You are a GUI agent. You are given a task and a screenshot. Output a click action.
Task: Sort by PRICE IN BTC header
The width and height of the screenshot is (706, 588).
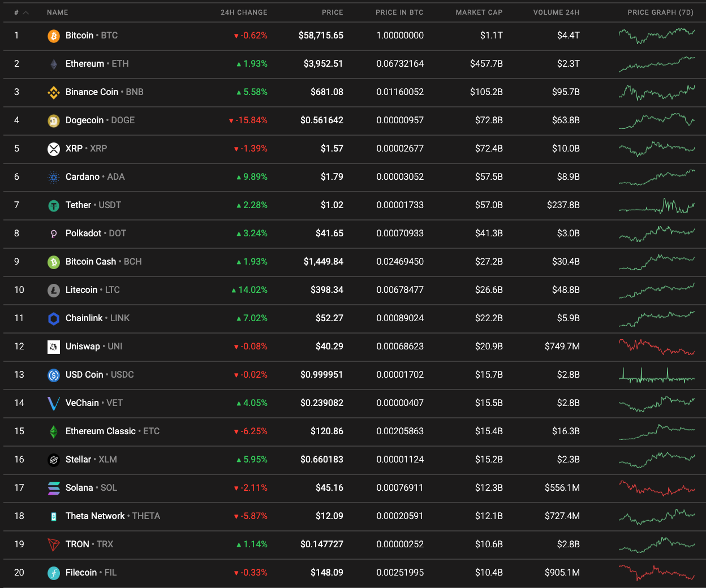click(x=399, y=12)
